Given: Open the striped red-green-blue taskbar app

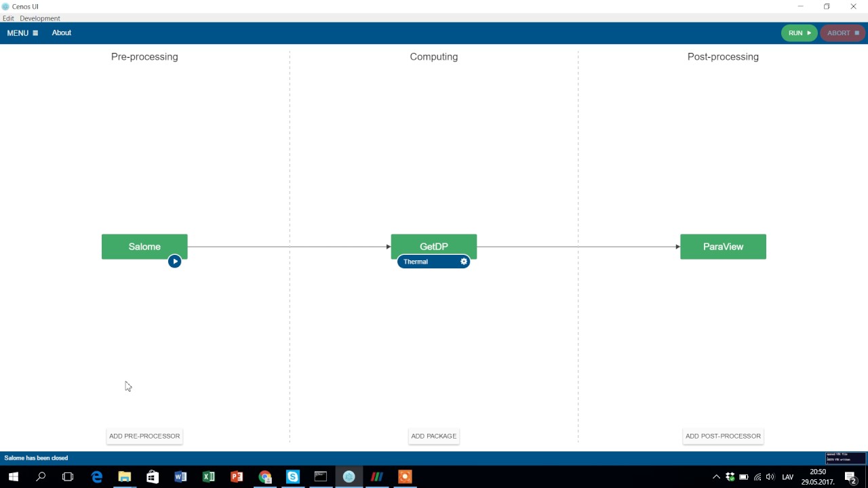Looking at the screenshot, I should click(376, 476).
